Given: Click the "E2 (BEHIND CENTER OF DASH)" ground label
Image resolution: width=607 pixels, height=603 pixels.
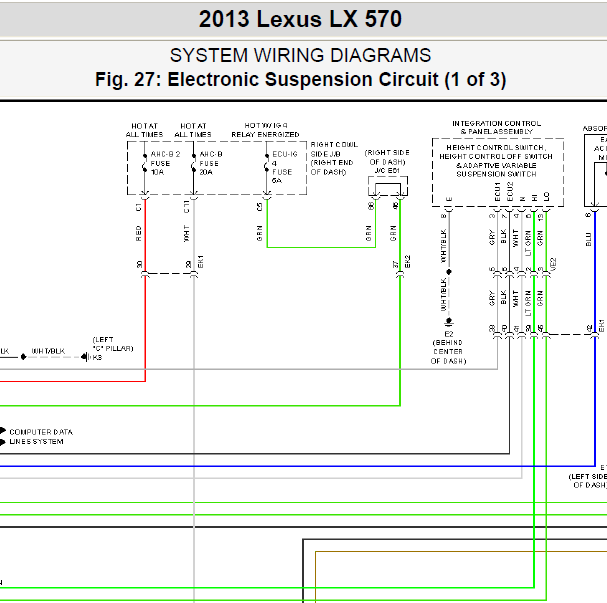Looking at the screenshot, I should [448, 348].
